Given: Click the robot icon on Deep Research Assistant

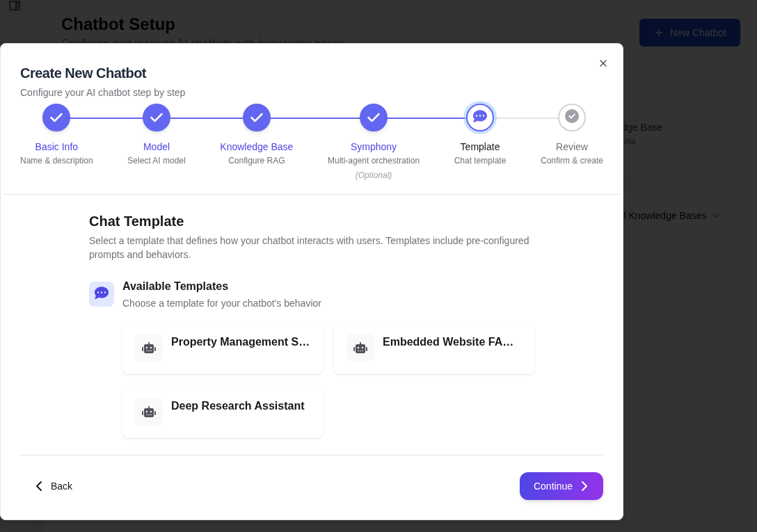Looking at the screenshot, I should [x=149, y=412].
